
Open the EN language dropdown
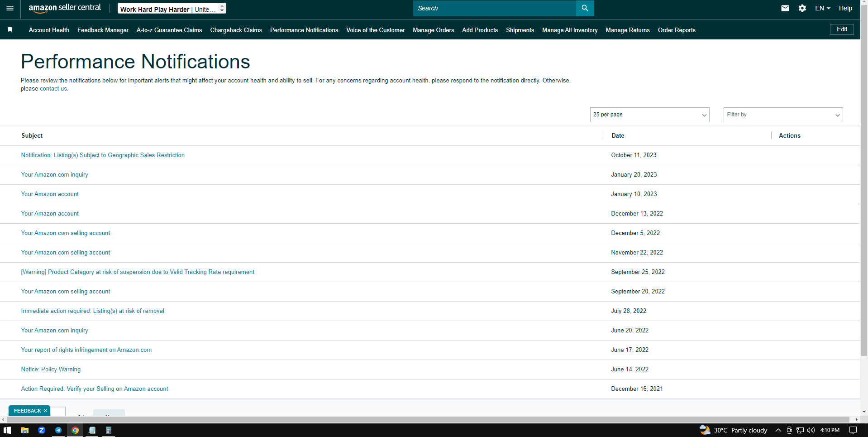pos(823,8)
